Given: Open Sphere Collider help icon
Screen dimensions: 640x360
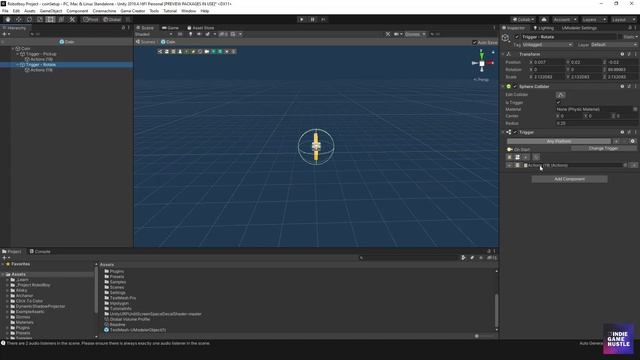Looking at the screenshot, I should [x=622, y=87].
